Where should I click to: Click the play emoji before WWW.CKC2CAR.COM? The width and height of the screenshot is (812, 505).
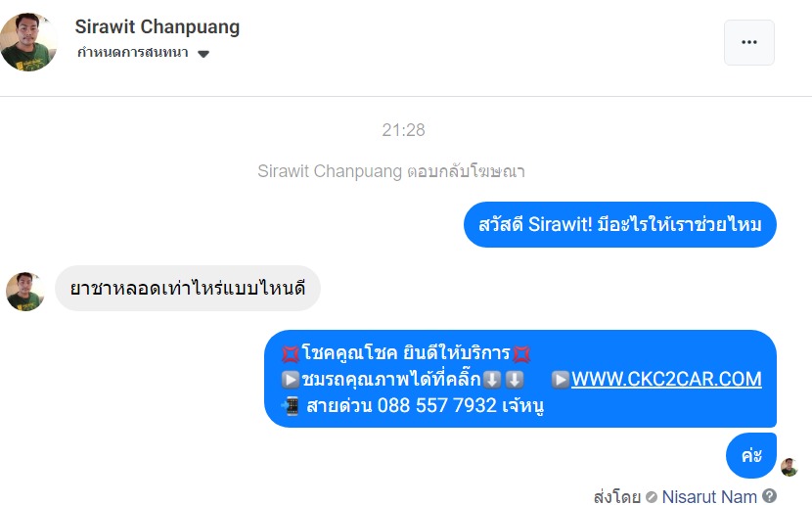click(x=561, y=380)
